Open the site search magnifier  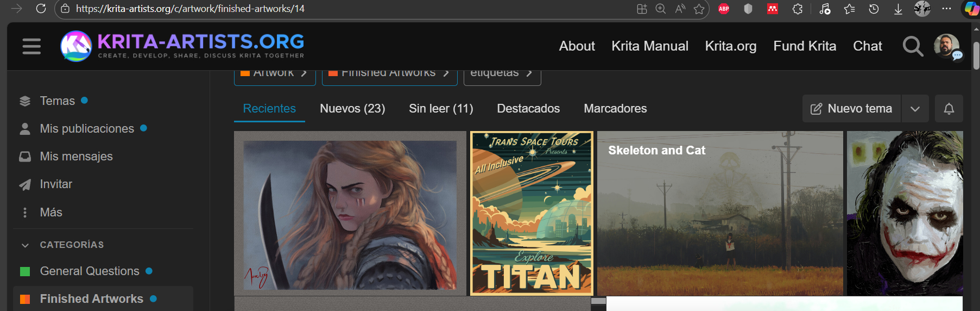[x=913, y=46]
